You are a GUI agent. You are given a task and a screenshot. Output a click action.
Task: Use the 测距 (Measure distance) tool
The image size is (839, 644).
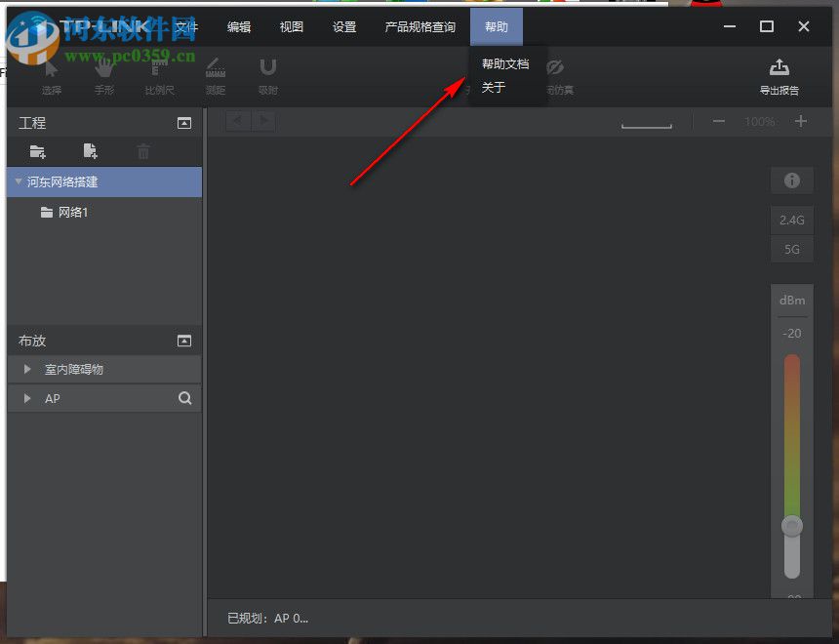215,68
